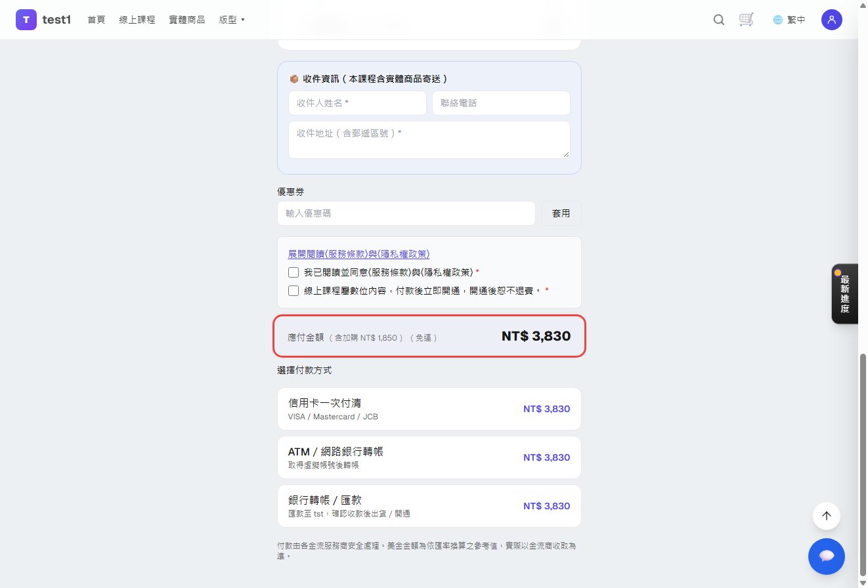The height and width of the screenshot is (588, 868).
Task: Open 展開閱讀(服務條款)與(隱私權政策) link
Action: tap(359, 254)
